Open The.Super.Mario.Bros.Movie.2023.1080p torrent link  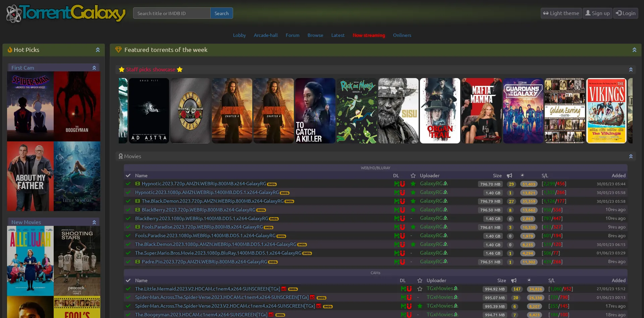(218, 253)
